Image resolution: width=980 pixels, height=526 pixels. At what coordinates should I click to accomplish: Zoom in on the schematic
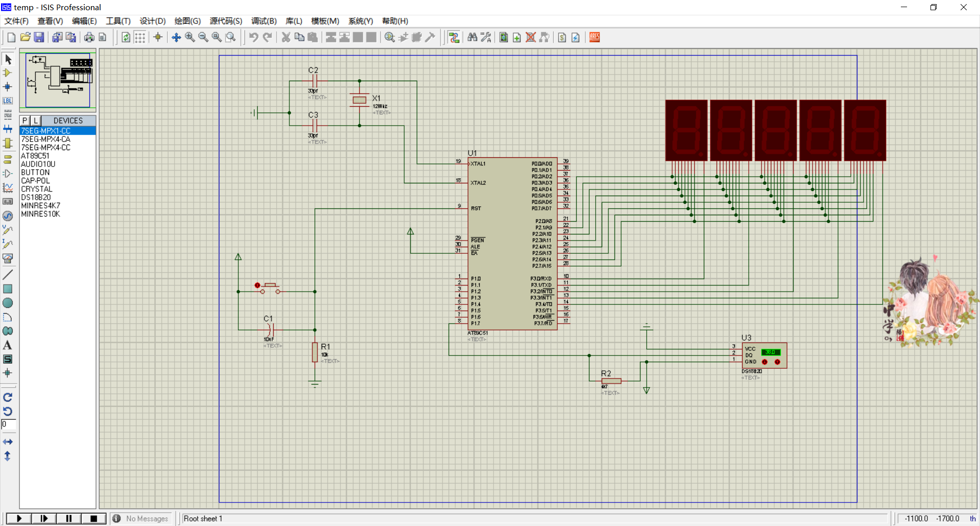[190, 37]
